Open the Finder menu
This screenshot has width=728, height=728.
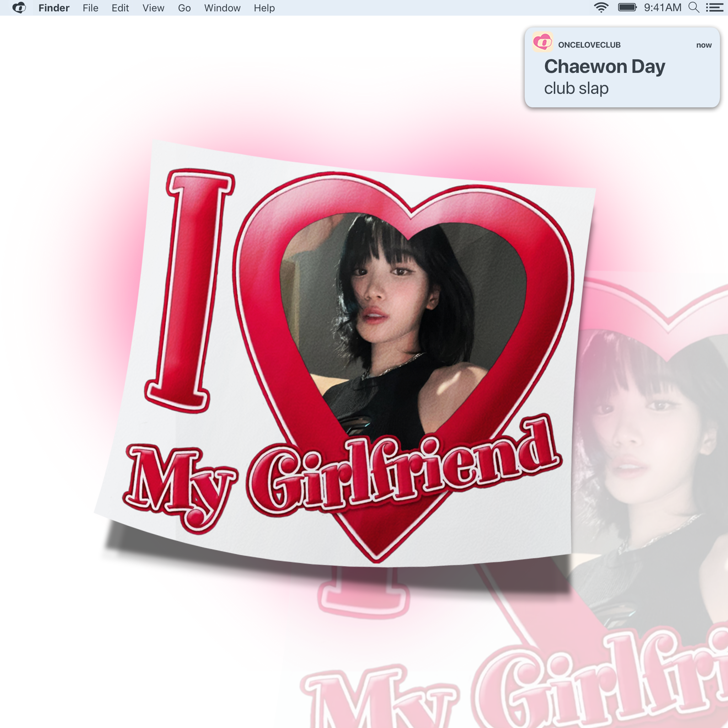pos(54,8)
